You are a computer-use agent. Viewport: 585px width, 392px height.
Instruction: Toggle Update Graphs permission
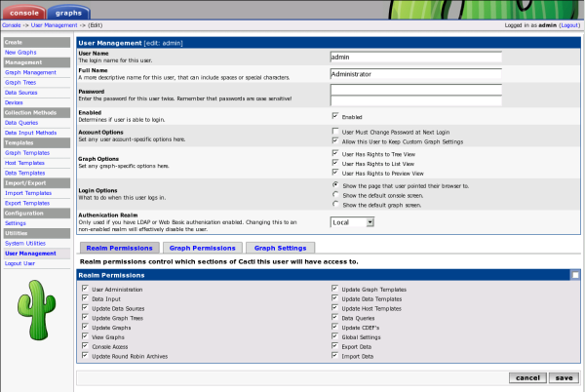pyautogui.click(x=85, y=327)
